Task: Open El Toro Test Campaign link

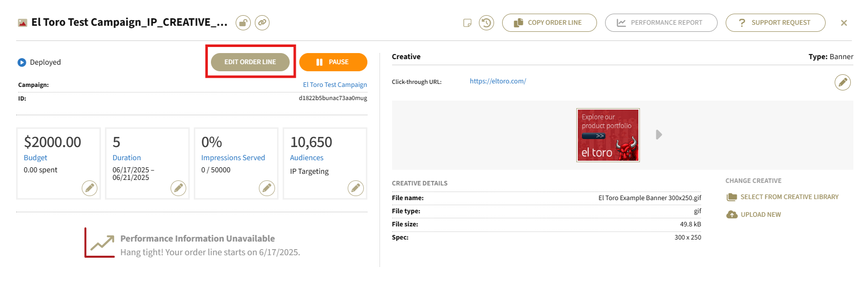Action: coord(335,85)
